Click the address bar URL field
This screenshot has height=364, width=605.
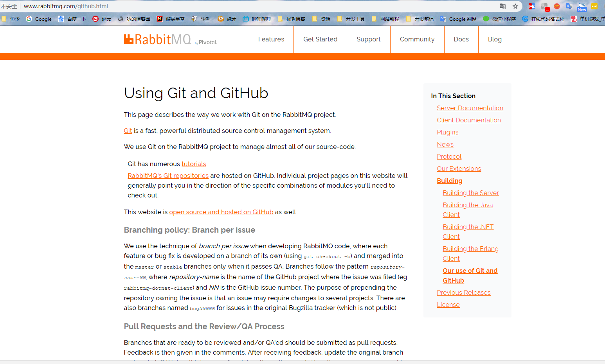coord(258,6)
